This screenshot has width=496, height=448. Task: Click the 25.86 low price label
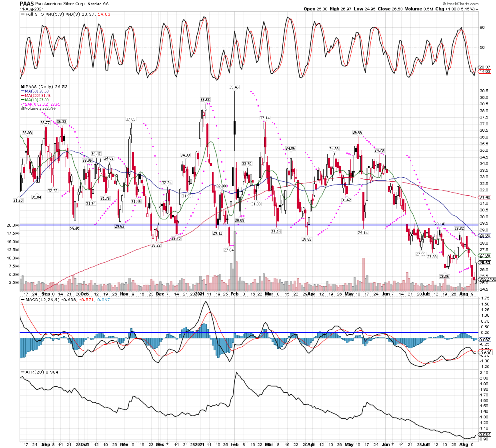tap(444, 277)
